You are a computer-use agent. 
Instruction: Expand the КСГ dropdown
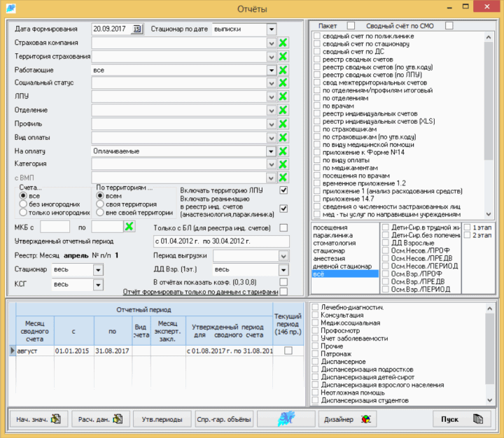click(x=97, y=285)
